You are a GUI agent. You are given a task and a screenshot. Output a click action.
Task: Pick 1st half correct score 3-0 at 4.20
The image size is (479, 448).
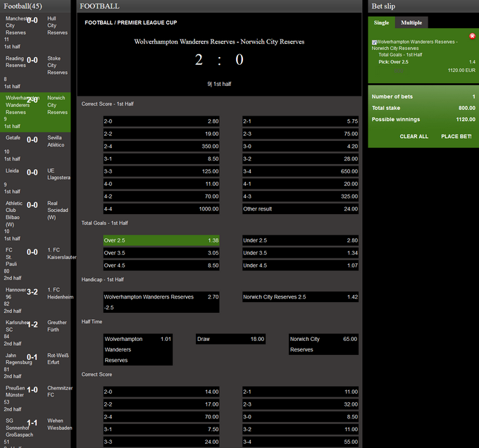pyautogui.click(x=300, y=147)
